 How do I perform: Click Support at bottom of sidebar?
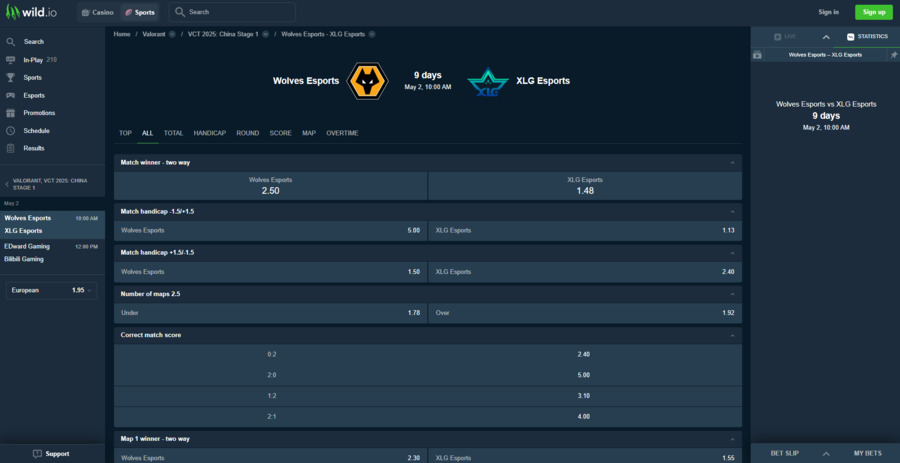pyautogui.click(x=52, y=454)
